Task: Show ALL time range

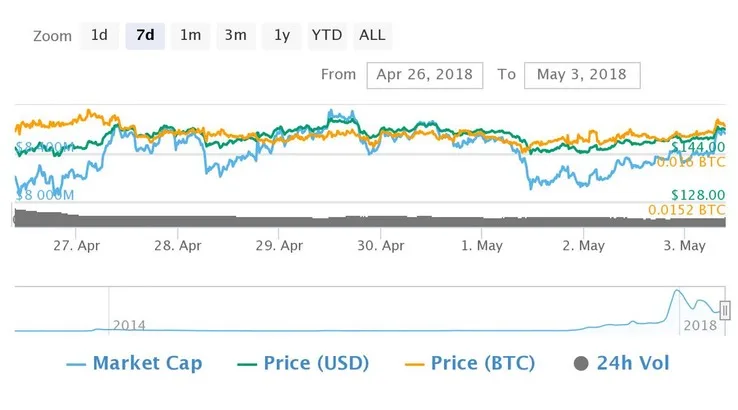Action: (x=372, y=35)
